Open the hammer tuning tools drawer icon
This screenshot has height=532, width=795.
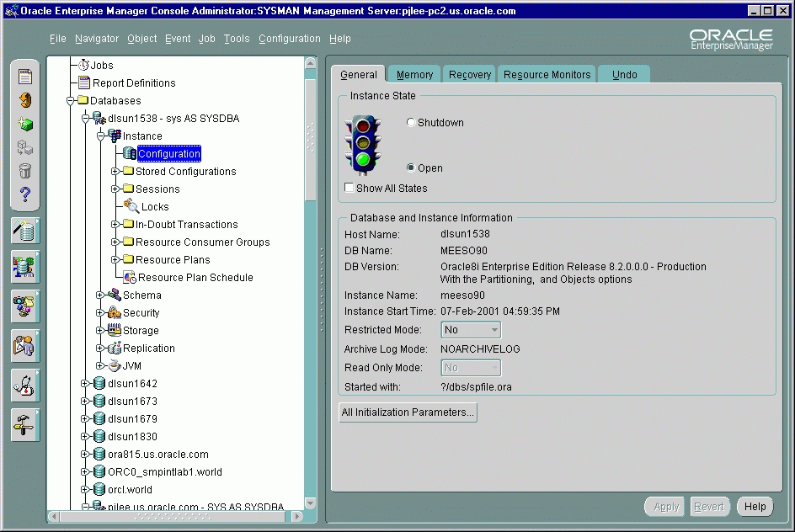coord(25,425)
